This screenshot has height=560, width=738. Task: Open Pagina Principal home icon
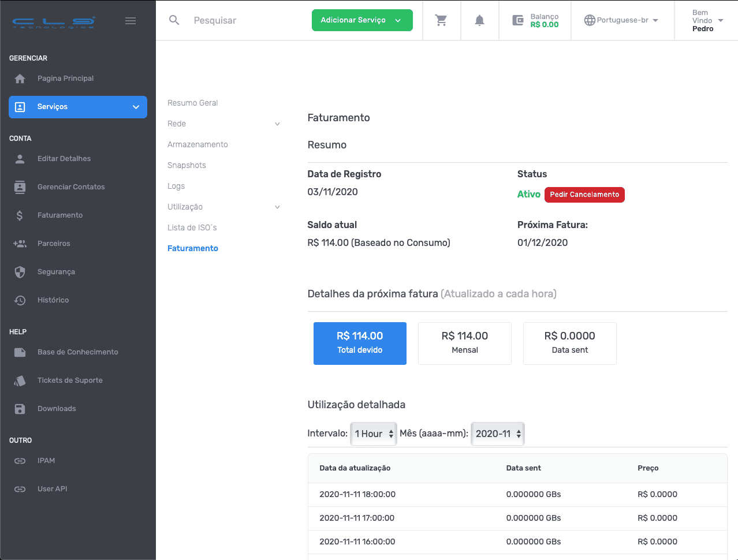[20, 79]
